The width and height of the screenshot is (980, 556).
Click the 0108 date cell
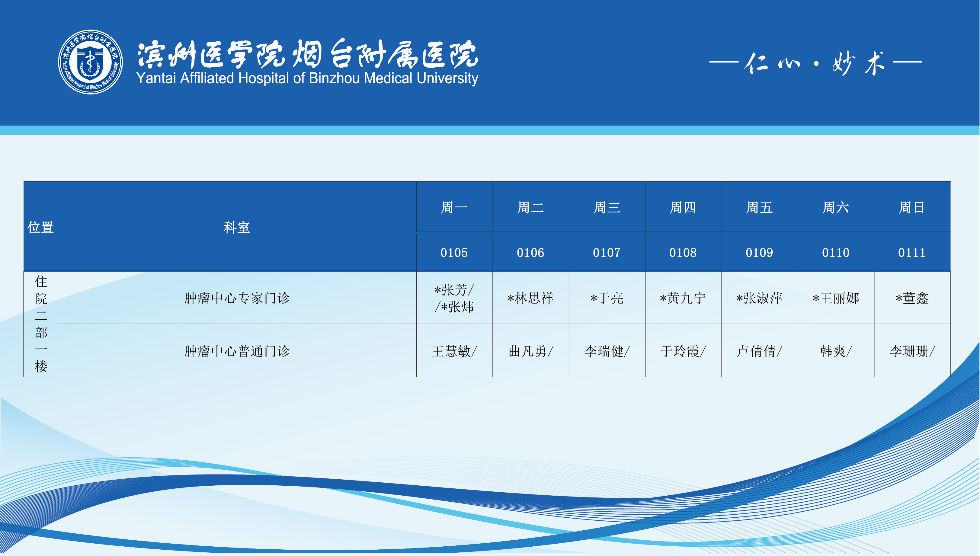tap(683, 252)
